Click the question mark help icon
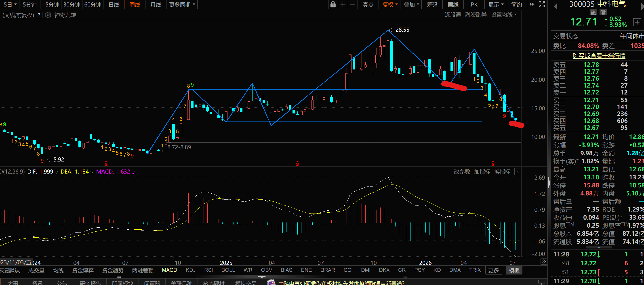This screenshot has width=644, height=285. (39, 15)
